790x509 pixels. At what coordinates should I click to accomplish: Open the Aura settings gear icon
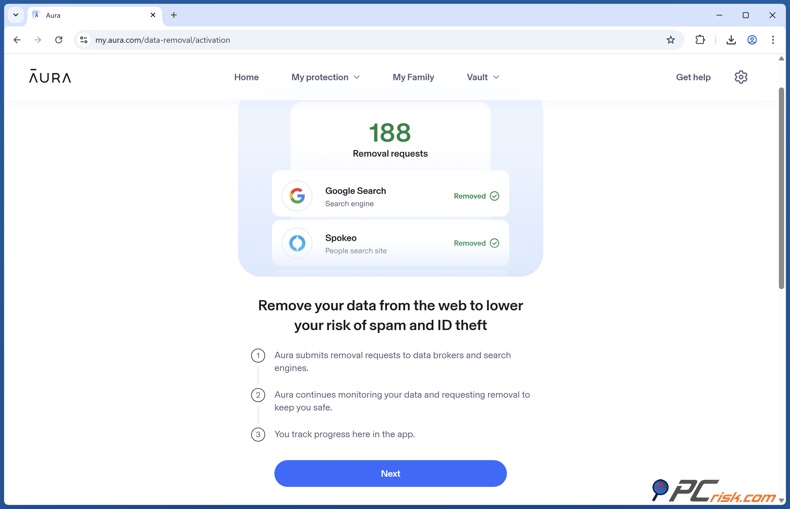point(740,77)
